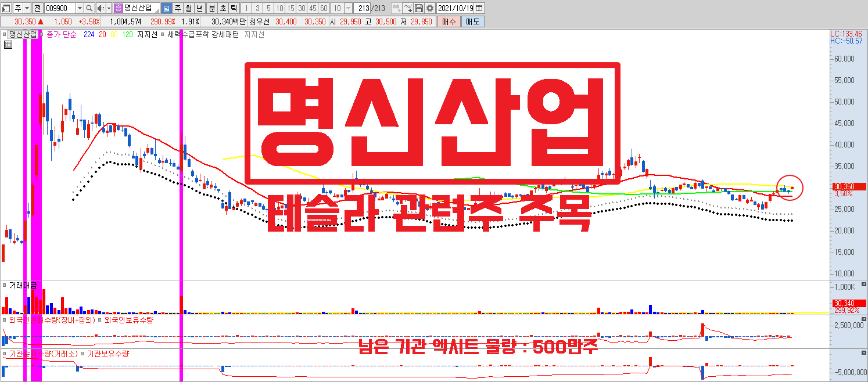Toggle the square marker before 기관보유수량
Viewport: 868px width, 382px height.
point(83,353)
